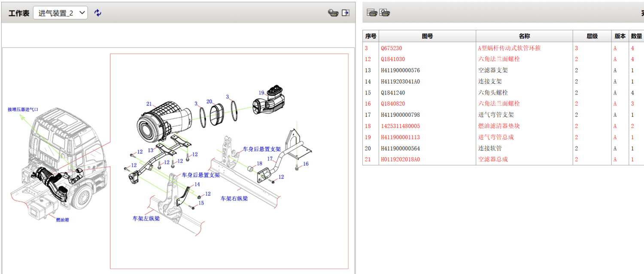Screen dimensions: 644x274
Task: Open the 1425311480005 燃油滤清器垫块 link
Action: coord(401,126)
